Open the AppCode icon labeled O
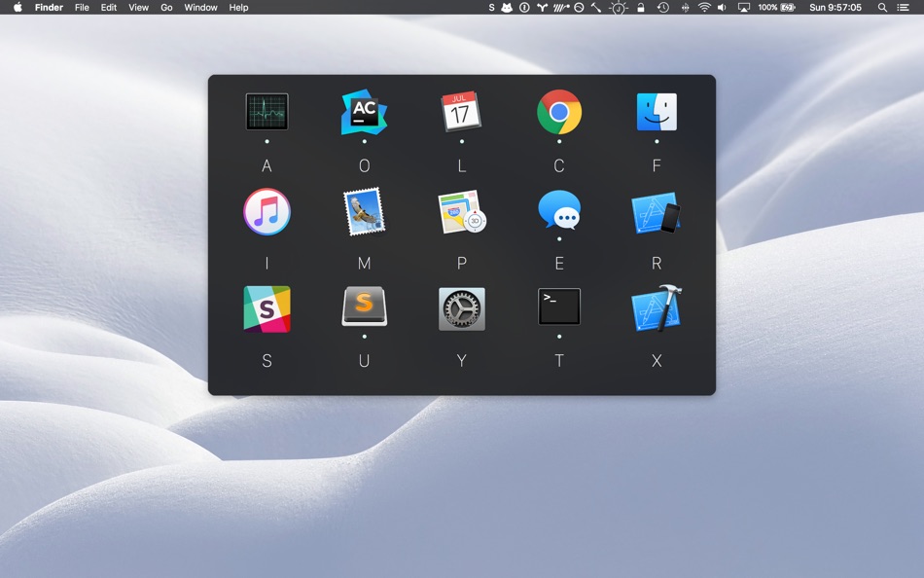The width and height of the screenshot is (924, 578). click(x=364, y=112)
